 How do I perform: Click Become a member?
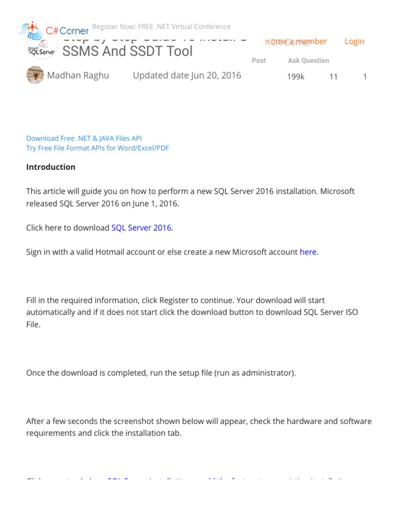pyautogui.click(x=296, y=42)
